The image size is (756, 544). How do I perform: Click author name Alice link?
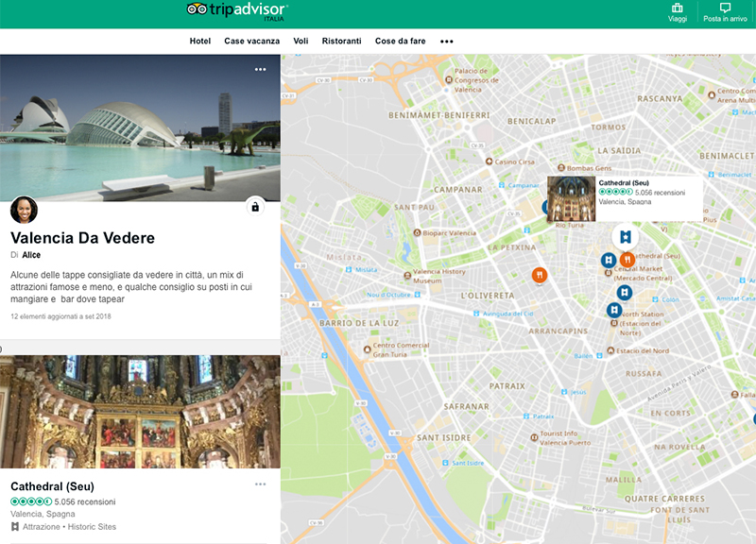[x=31, y=255]
